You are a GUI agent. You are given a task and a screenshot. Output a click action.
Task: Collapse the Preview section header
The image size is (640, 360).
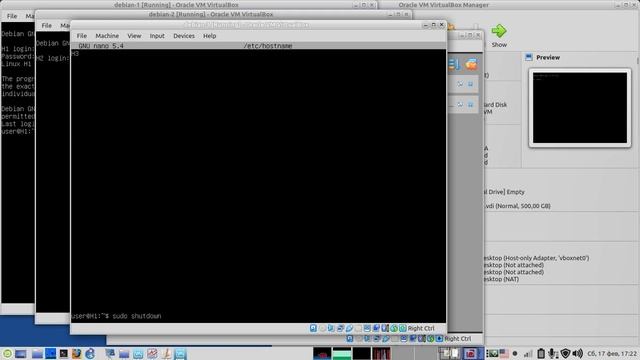click(548, 58)
